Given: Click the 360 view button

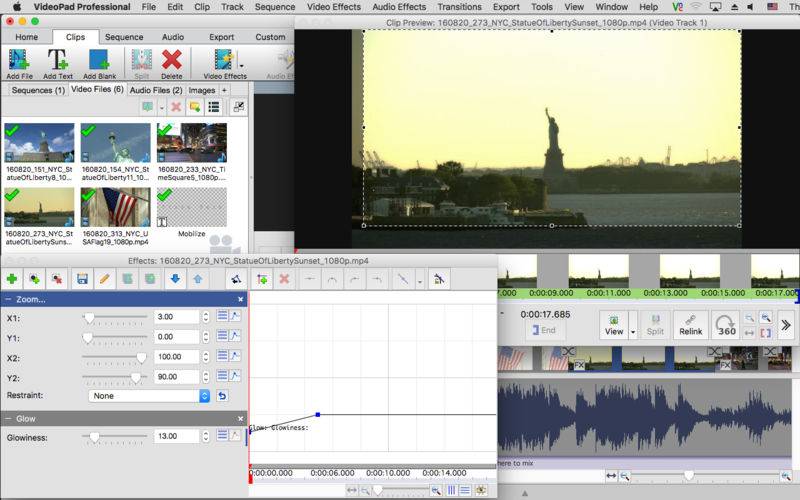Looking at the screenshot, I should pos(727,324).
